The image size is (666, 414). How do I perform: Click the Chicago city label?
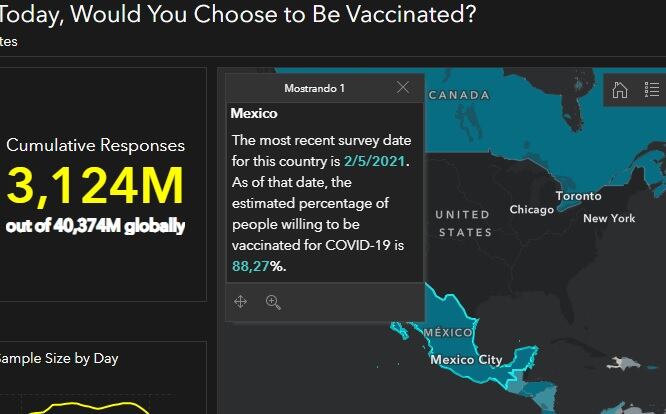tap(531, 210)
